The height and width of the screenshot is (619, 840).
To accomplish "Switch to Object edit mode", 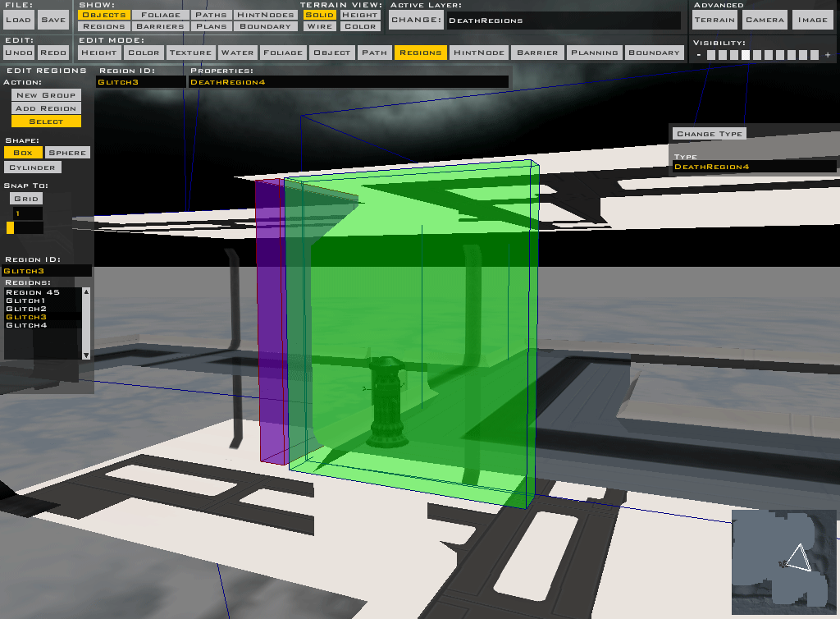I will click(x=332, y=53).
